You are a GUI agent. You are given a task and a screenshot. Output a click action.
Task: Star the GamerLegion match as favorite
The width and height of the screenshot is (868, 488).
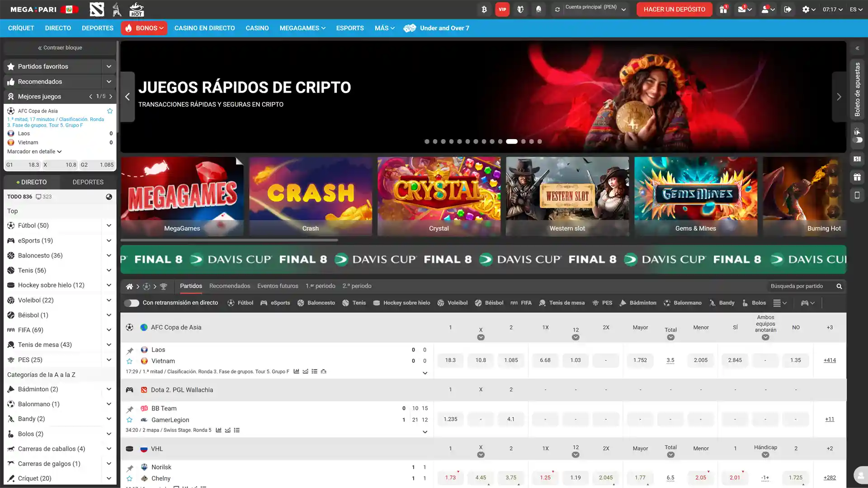tap(130, 420)
